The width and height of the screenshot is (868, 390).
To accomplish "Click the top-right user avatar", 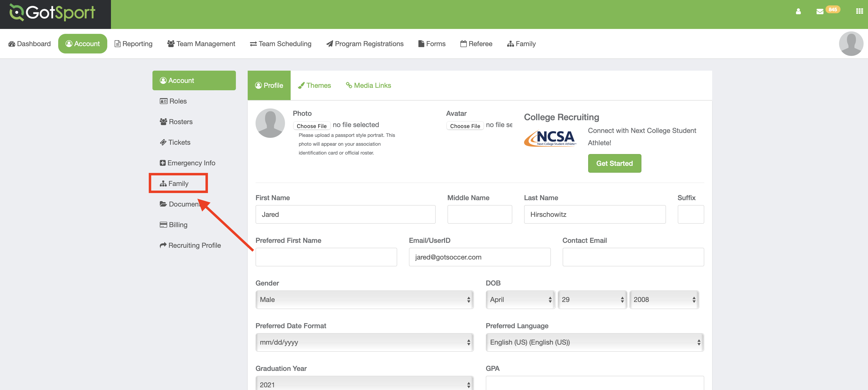I will 851,44.
